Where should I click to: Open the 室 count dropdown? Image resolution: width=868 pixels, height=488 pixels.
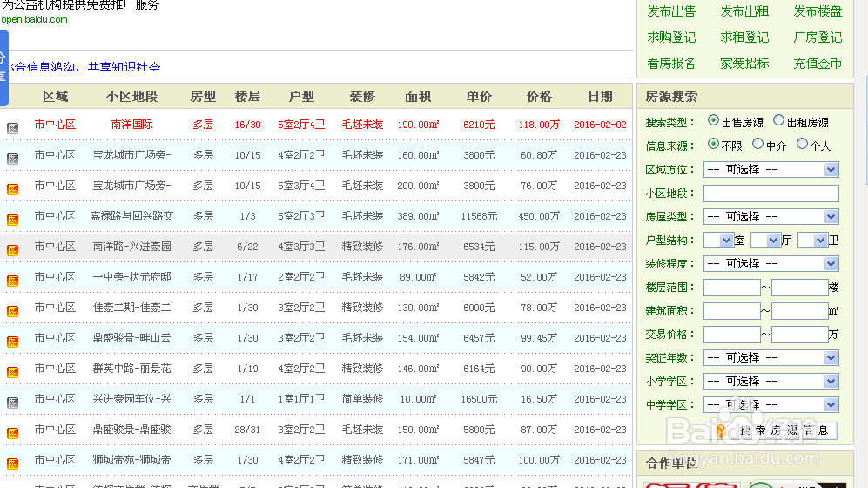pyautogui.click(x=718, y=240)
